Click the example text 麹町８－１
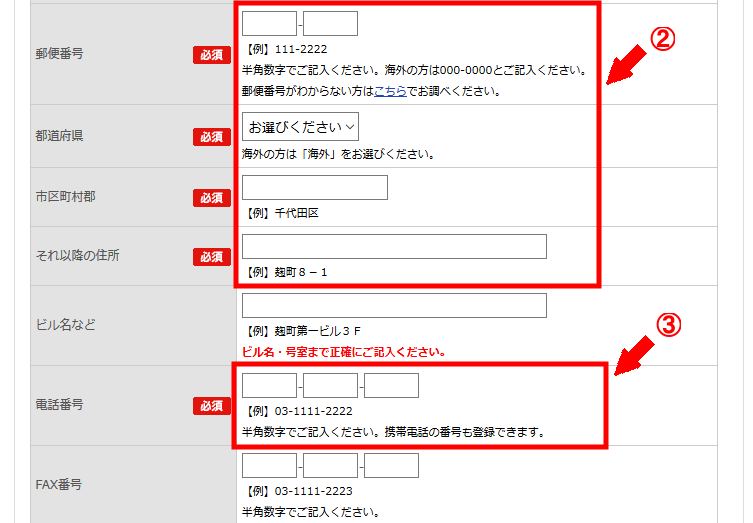 coord(301,272)
